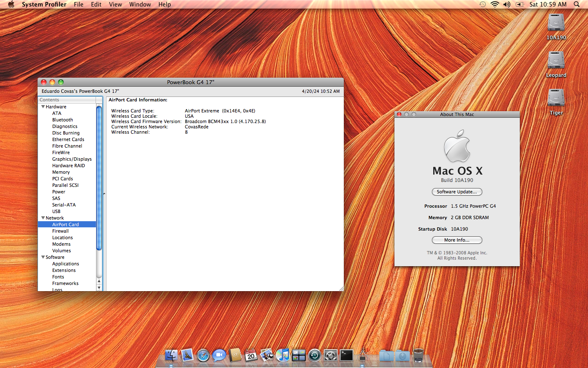588x368 pixels.
Task: Open the Window menu in menu bar
Action: click(x=140, y=4)
